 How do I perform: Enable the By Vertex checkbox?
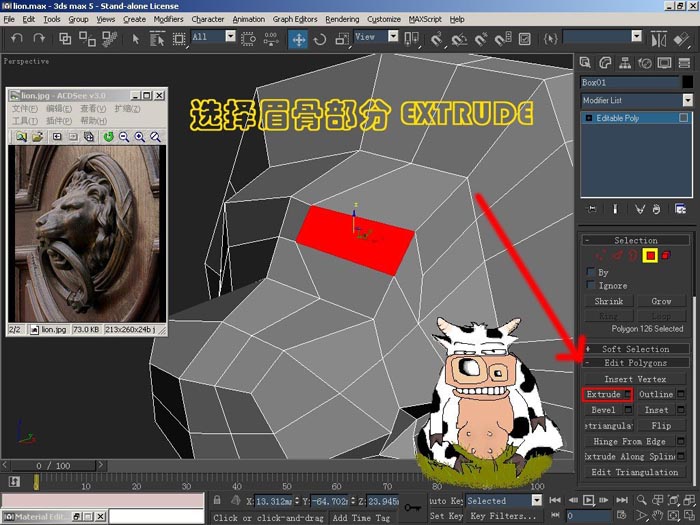click(591, 272)
